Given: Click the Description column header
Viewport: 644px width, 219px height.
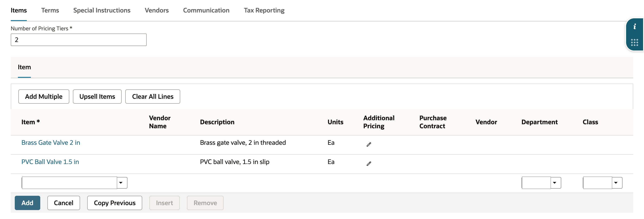Looking at the screenshot, I should (217, 122).
